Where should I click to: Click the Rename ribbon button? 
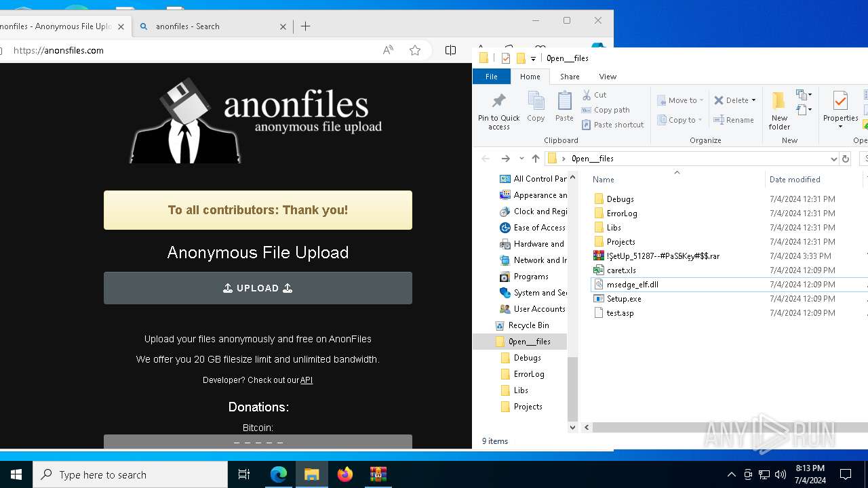(x=734, y=120)
